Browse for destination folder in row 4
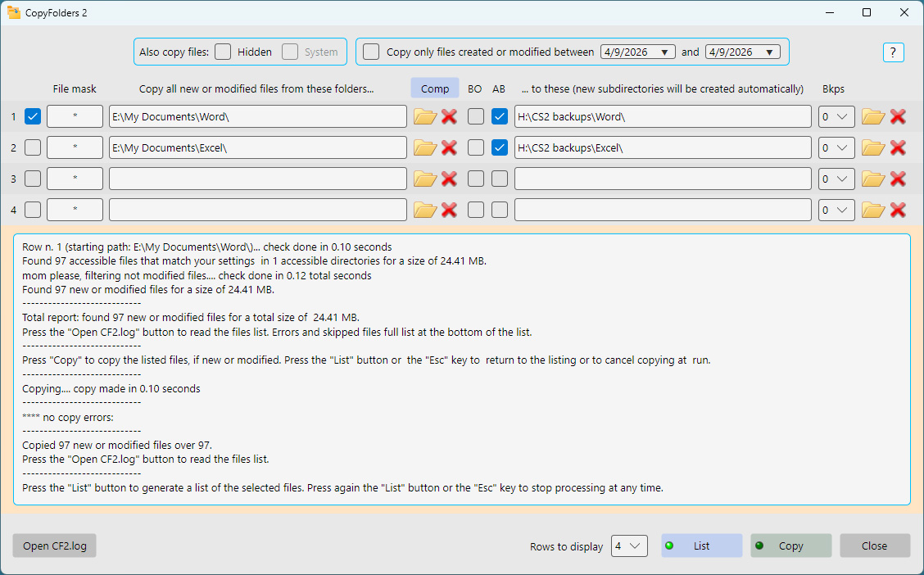This screenshot has height=575, width=924. click(872, 210)
